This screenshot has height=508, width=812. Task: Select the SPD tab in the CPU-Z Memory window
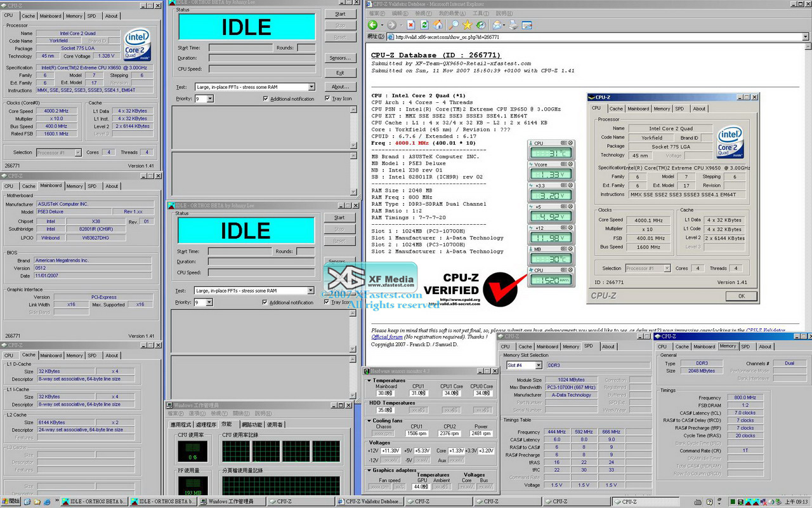pos(745,347)
